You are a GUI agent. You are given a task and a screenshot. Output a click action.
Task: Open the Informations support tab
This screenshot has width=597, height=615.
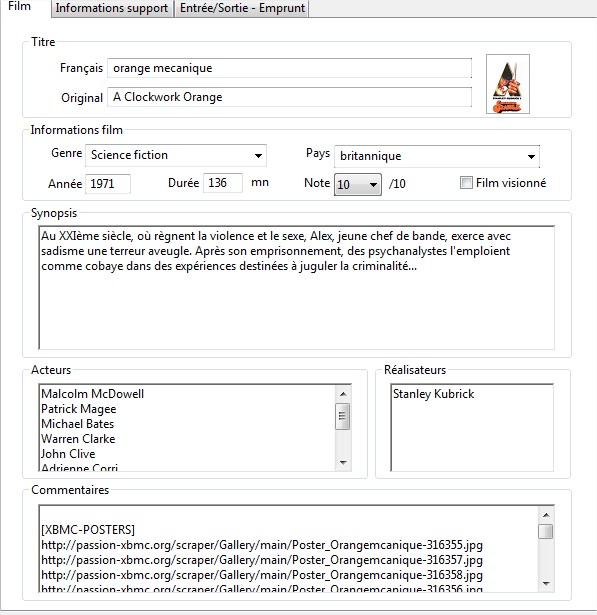tap(112, 8)
